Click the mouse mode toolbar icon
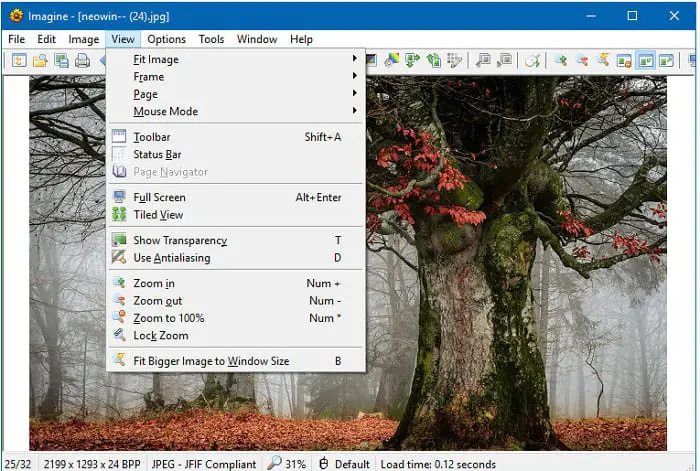 [532, 60]
